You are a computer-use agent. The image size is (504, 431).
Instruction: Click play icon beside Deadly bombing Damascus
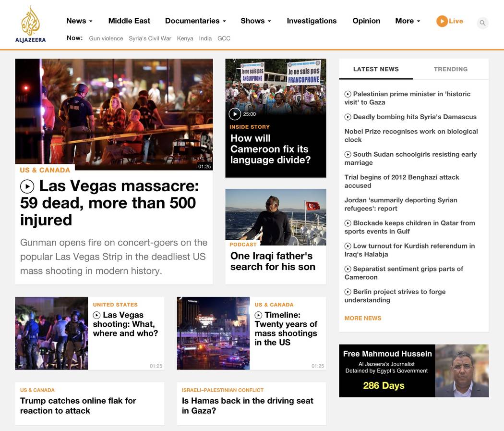[348, 117]
